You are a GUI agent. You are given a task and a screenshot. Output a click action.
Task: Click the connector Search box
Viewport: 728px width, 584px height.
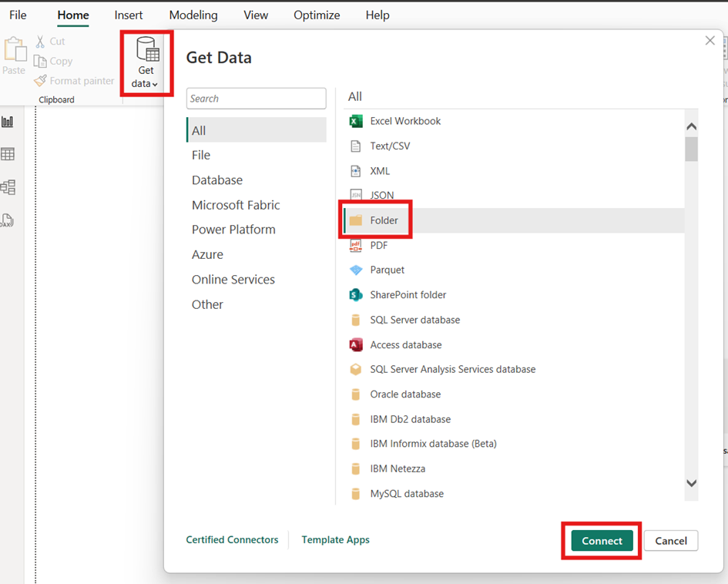[x=256, y=99]
